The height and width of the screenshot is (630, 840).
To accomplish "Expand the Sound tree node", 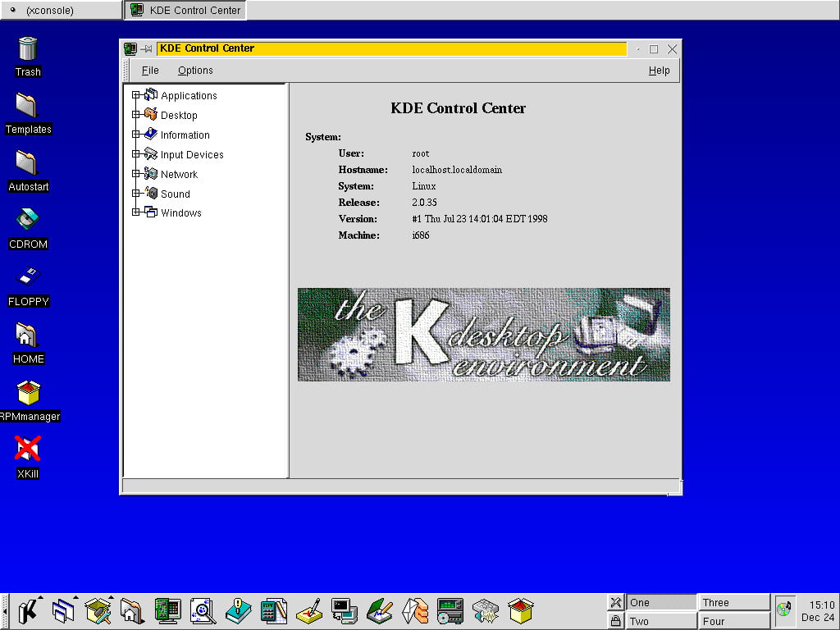I will pos(135,194).
